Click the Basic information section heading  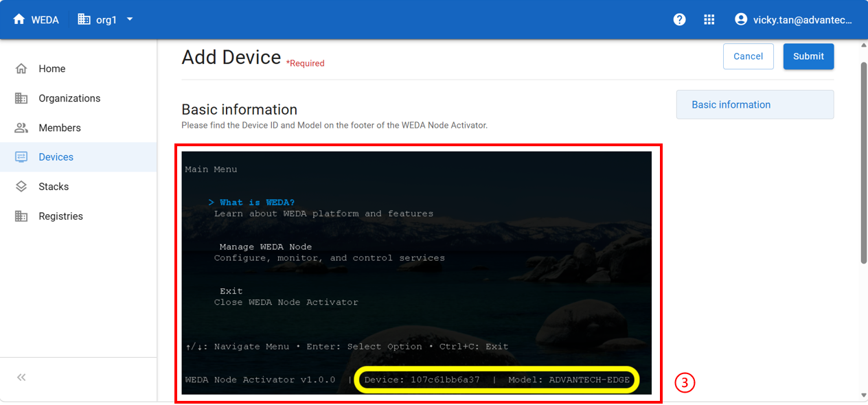[239, 110]
